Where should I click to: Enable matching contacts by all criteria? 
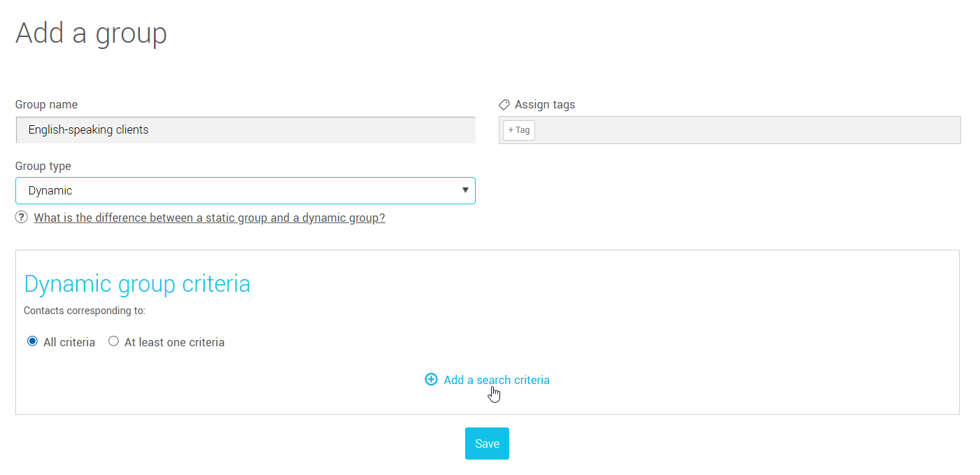(32, 341)
